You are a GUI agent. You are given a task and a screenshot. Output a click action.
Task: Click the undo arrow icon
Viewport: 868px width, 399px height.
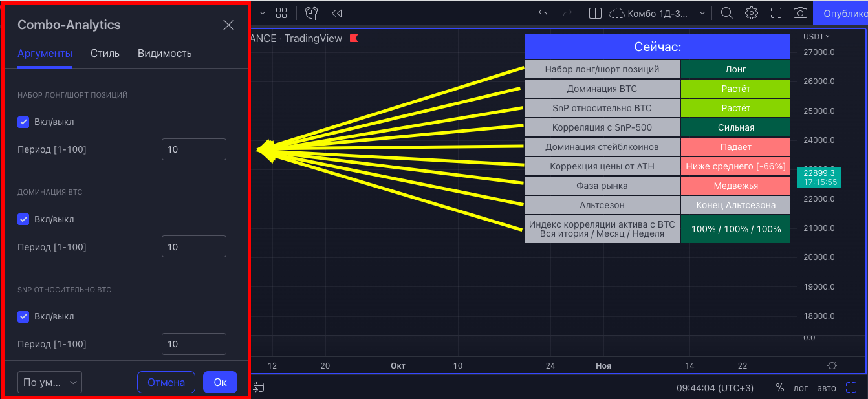tap(543, 13)
